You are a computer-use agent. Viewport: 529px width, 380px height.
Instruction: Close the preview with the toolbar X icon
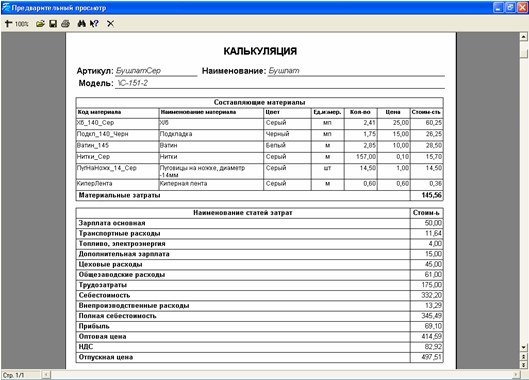110,24
